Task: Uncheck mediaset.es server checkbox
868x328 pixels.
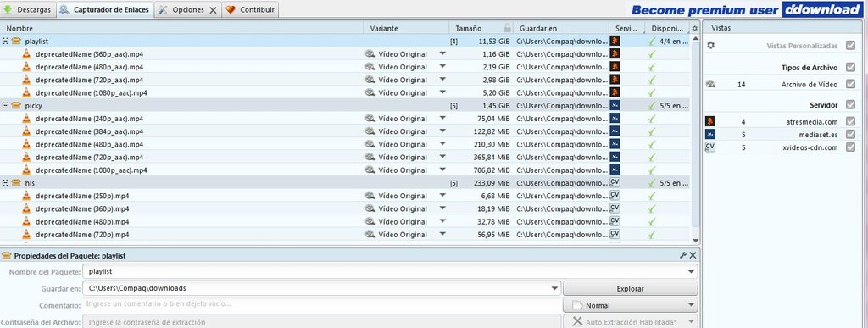Action: [850, 135]
